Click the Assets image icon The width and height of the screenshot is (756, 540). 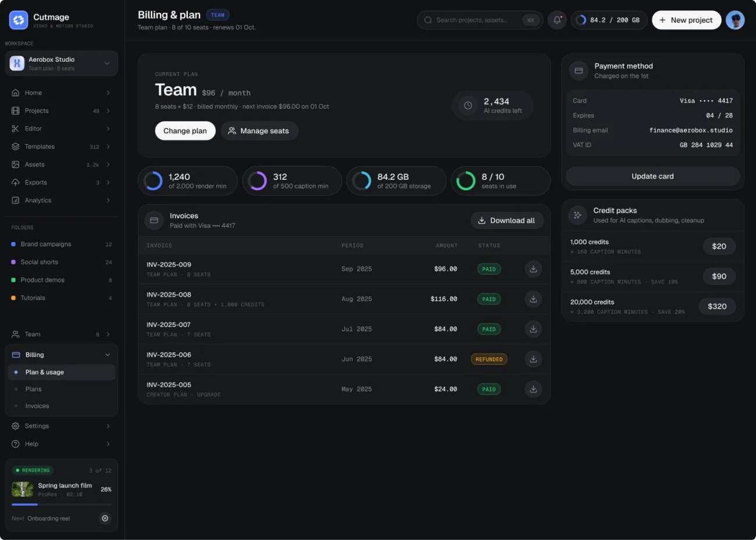(x=16, y=165)
